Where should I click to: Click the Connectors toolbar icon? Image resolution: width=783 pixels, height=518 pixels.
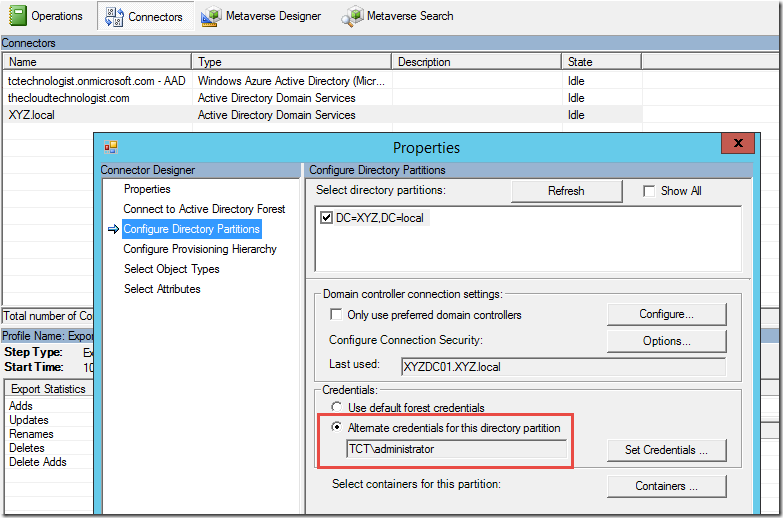(114, 16)
